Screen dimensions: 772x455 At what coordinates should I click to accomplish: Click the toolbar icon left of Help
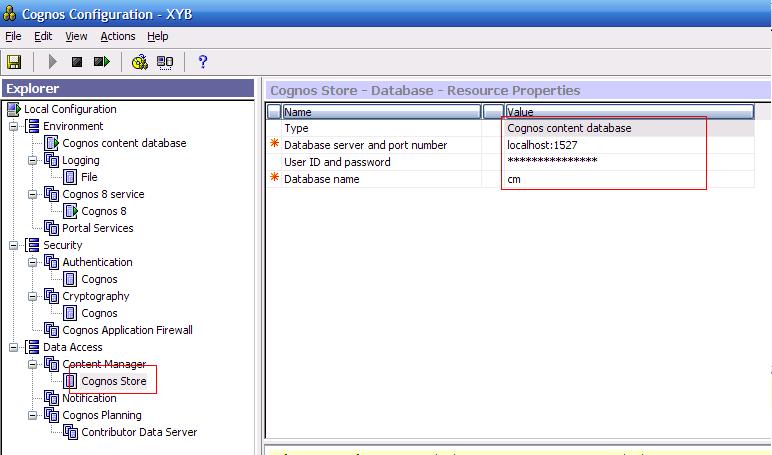tap(165, 62)
